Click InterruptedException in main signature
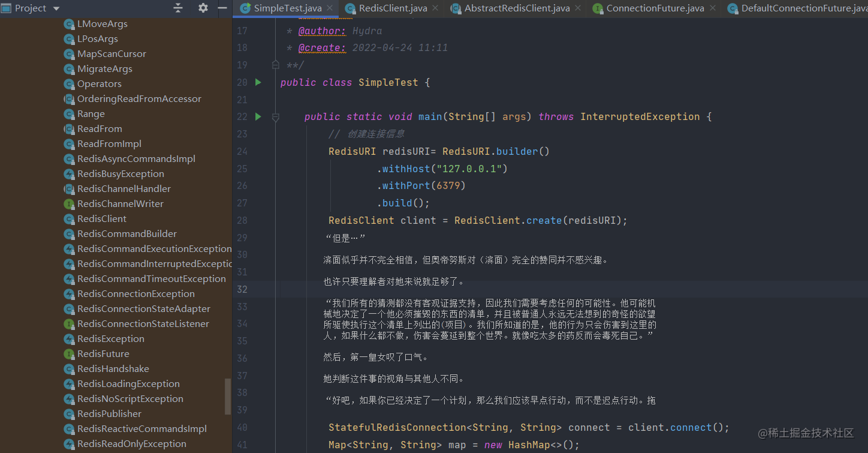This screenshot has width=868, height=453. pos(640,116)
